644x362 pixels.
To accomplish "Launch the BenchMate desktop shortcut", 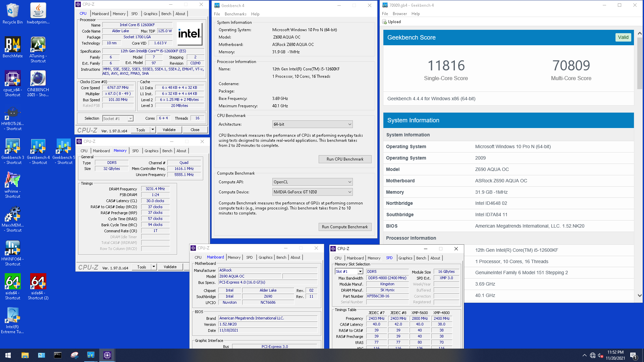I will [12, 47].
